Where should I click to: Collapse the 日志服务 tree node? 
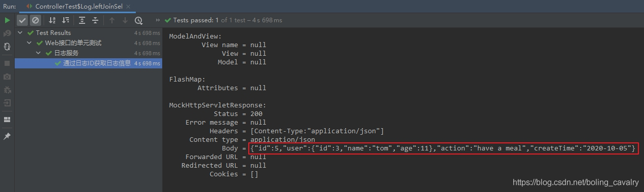39,53
